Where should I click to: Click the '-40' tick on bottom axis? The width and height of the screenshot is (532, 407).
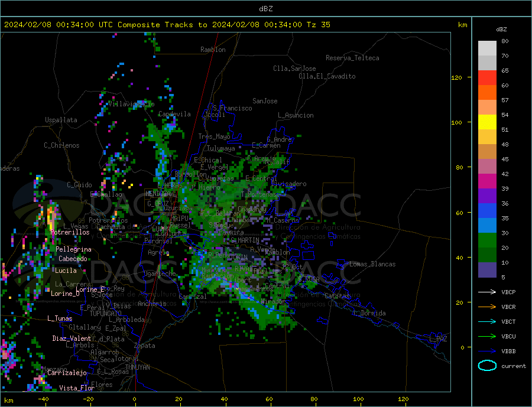(43, 399)
